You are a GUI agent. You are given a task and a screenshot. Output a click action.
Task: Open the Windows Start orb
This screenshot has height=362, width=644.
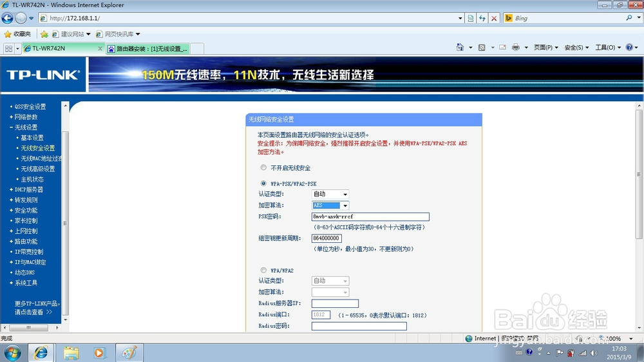tap(12, 353)
